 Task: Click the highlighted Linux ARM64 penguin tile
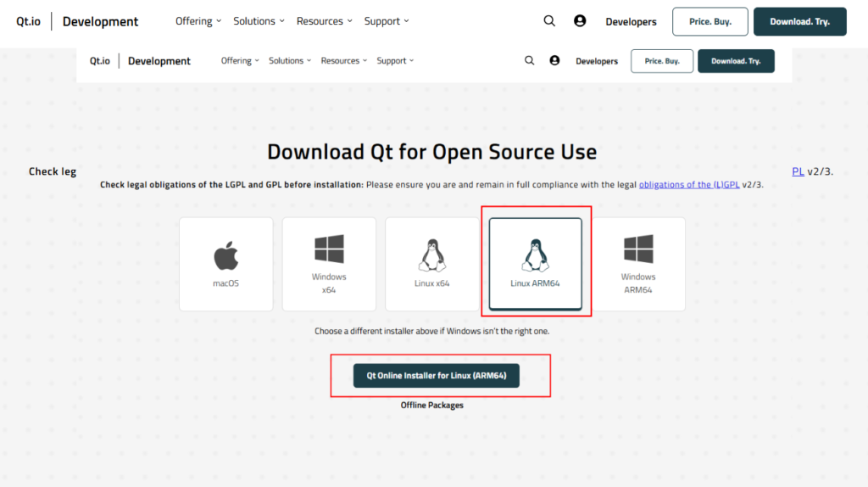(535, 264)
